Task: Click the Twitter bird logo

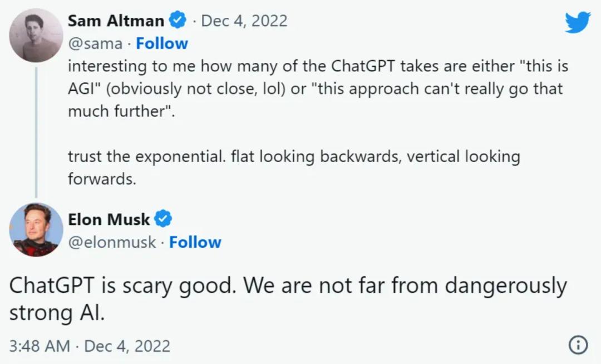Action: tap(577, 22)
